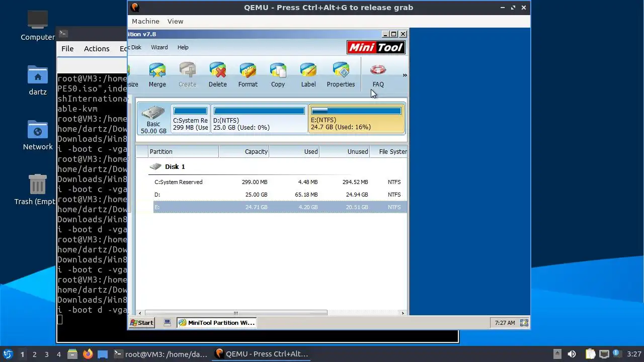Click the guest tray icon beside 7:27 AM

click(524, 323)
